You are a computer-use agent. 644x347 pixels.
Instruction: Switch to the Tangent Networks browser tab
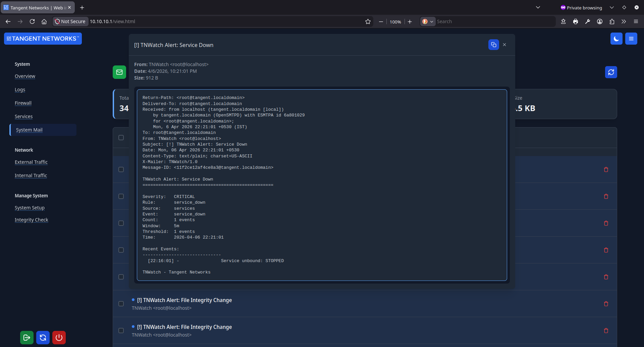(x=34, y=7)
